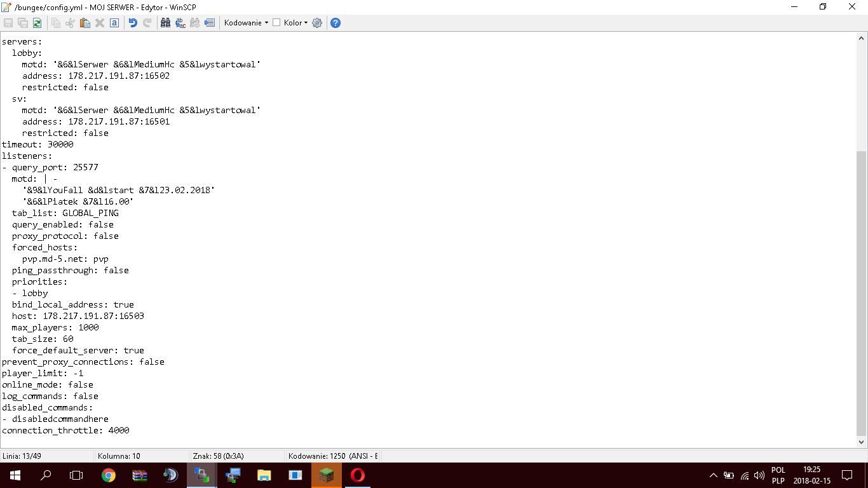This screenshot has height=488, width=868.
Task: Toggle the Kolor checkbox
Action: (276, 23)
